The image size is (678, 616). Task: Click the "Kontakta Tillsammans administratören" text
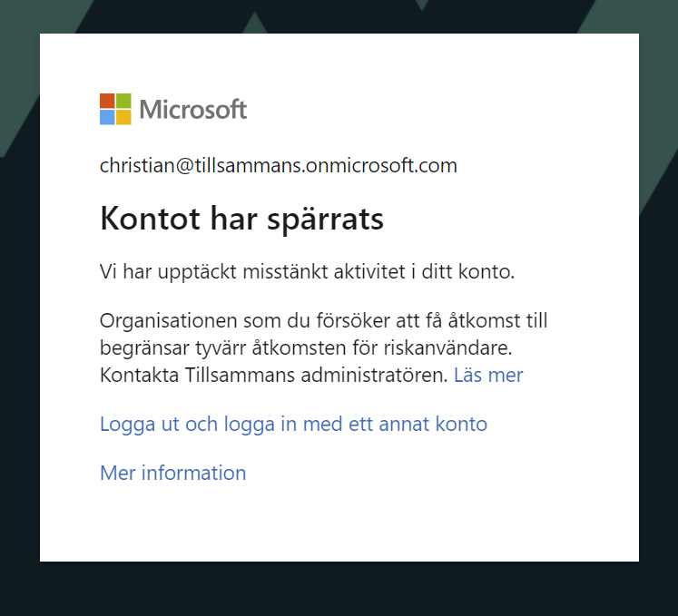coord(274,374)
